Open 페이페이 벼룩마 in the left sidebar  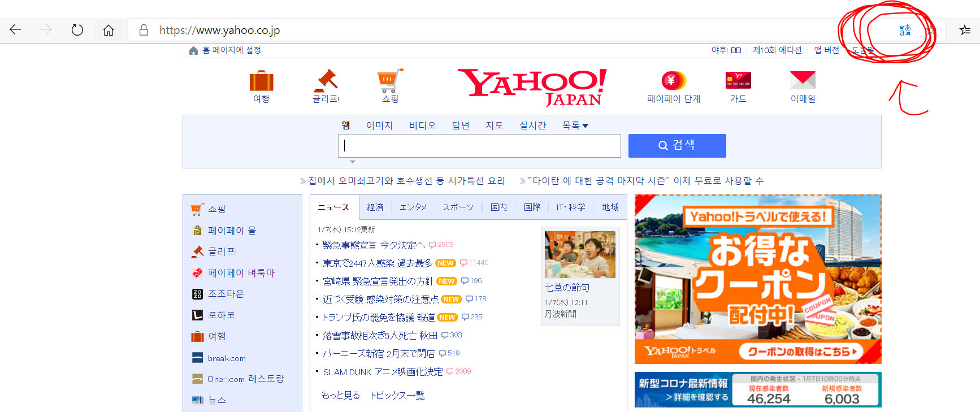(241, 273)
